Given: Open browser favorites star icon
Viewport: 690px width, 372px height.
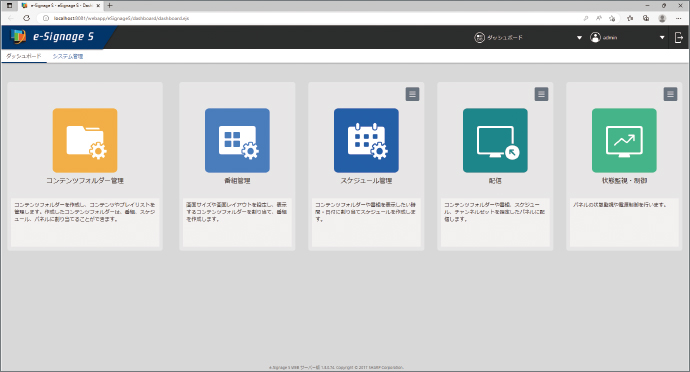Looking at the screenshot, I should pyautogui.click(x=630, y=18).
